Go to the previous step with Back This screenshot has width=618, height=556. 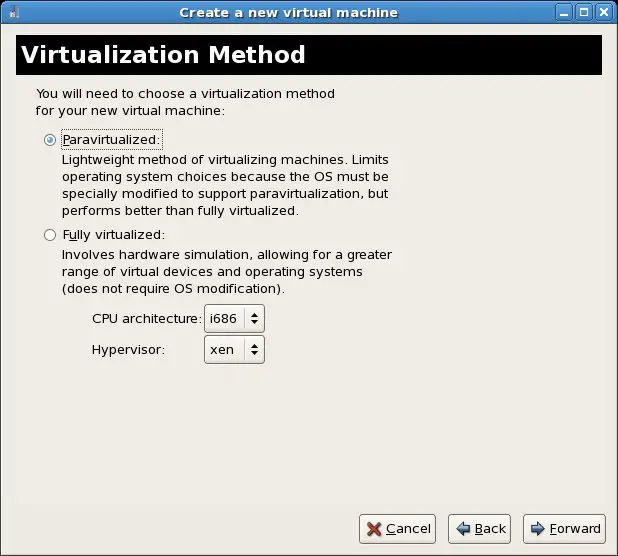tap(478, 529)
